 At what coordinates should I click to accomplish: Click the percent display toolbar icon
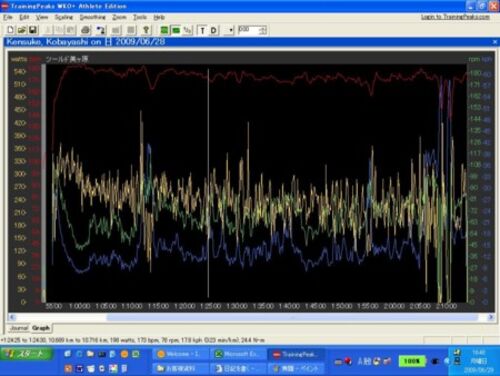click(x=188, y=30)
